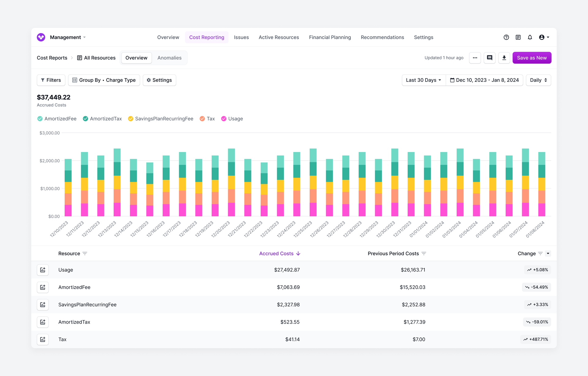This screenshot has width=588, height=376.
Task: Open the more options ellipsis icon
Action: pos(475,58)
